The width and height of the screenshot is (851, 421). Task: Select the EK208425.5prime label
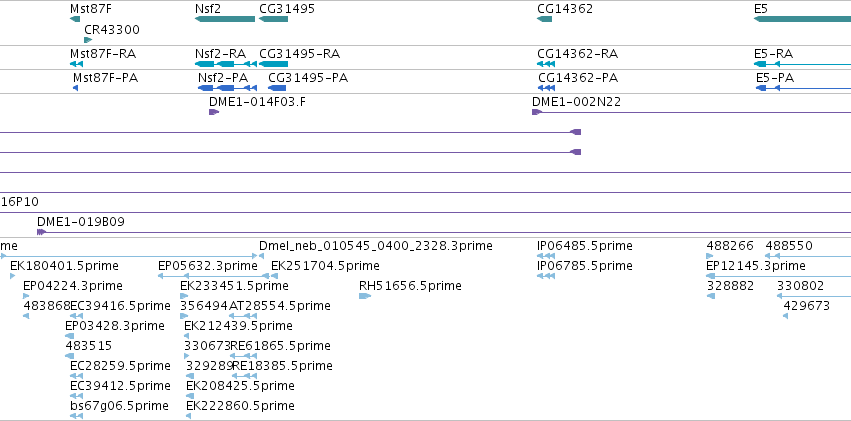pos(240,385)
